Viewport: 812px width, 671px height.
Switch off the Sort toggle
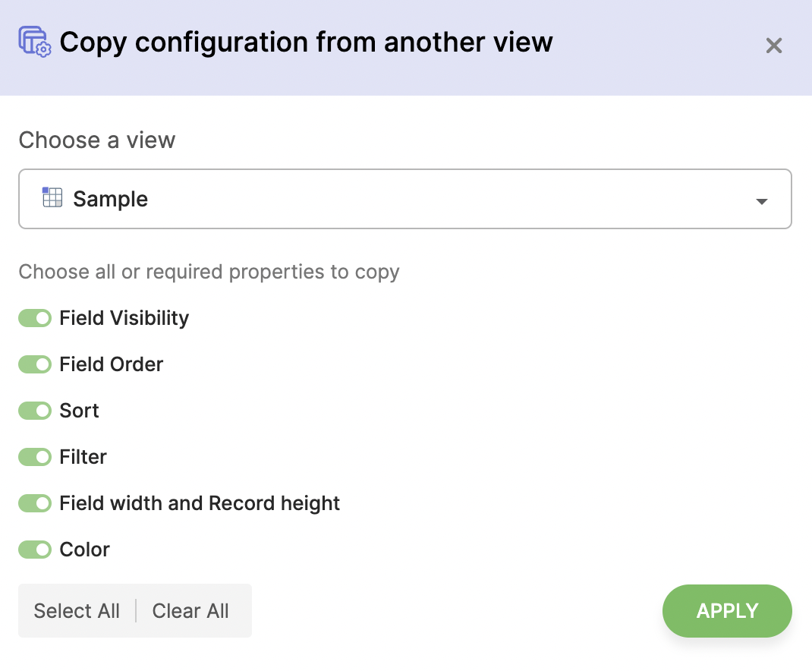(35, 411)
